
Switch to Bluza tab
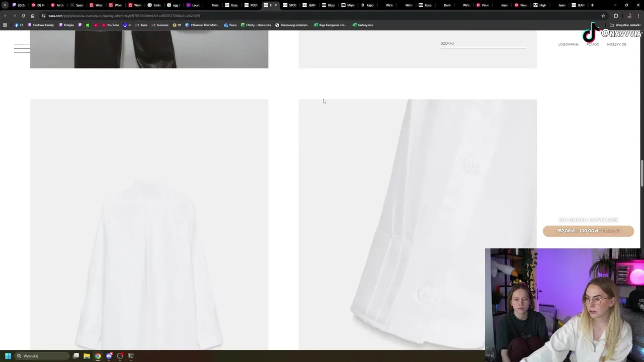tap(329, 5)
